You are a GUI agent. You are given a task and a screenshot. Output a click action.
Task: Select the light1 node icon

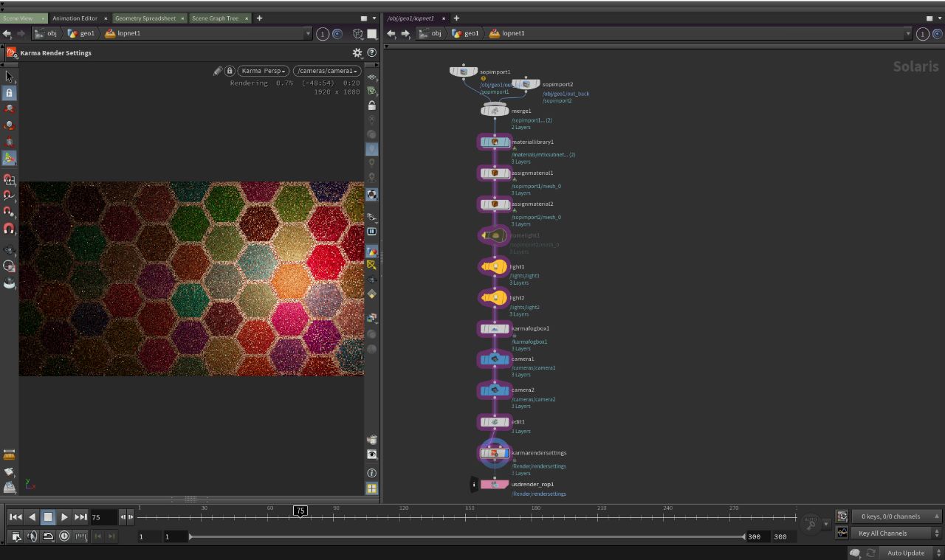pyautogui.click(x=495, y=266)
